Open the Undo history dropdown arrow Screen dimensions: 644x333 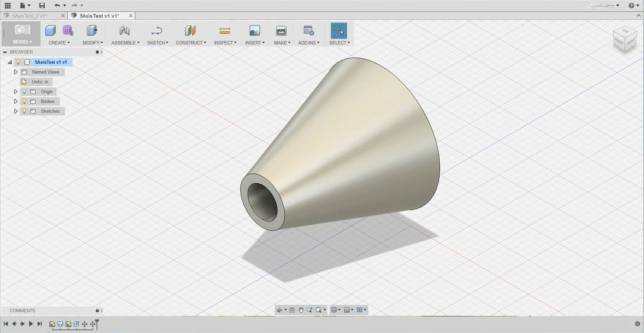(64, 6)
